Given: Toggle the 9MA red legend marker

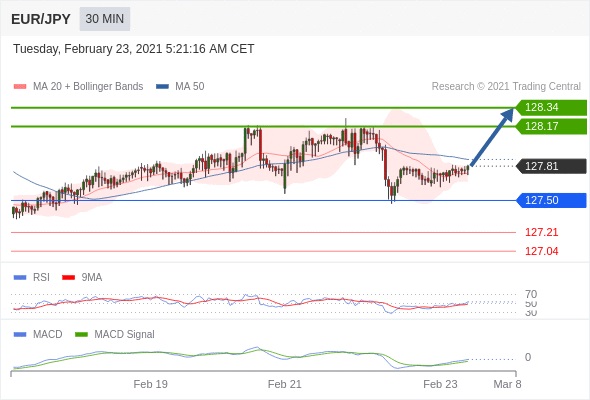Looking at the screenshot, I should point(68,278).
